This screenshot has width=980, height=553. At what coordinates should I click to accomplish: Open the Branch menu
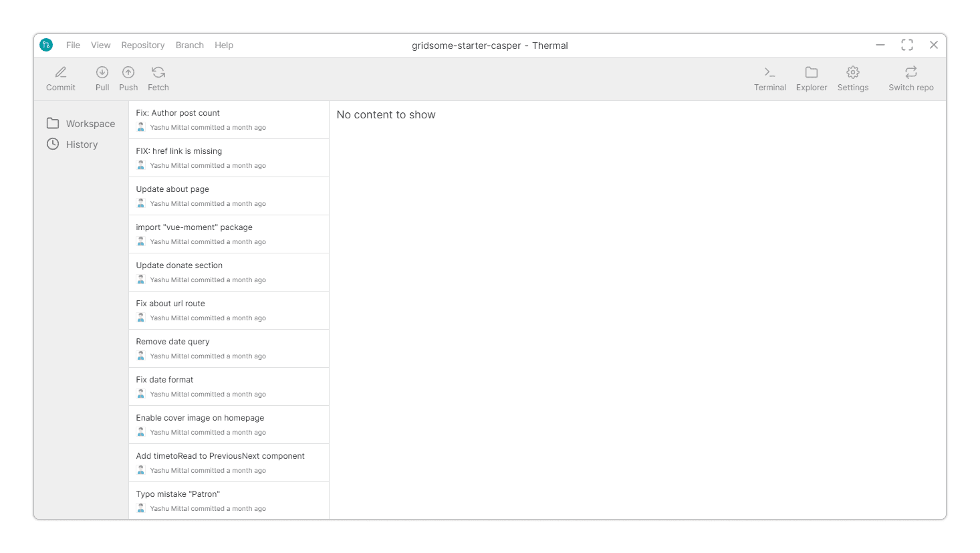click(190, 45)
